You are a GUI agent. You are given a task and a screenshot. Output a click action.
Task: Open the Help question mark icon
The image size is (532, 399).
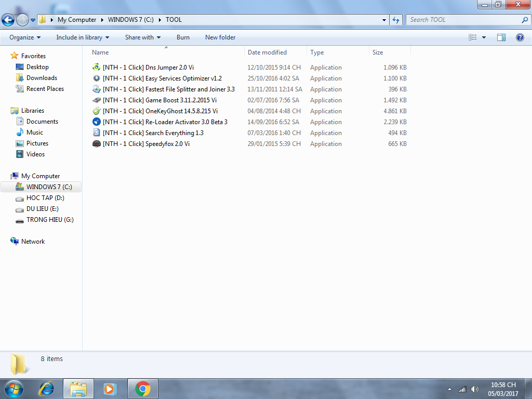pyautogui.click(x=520, y=37)
